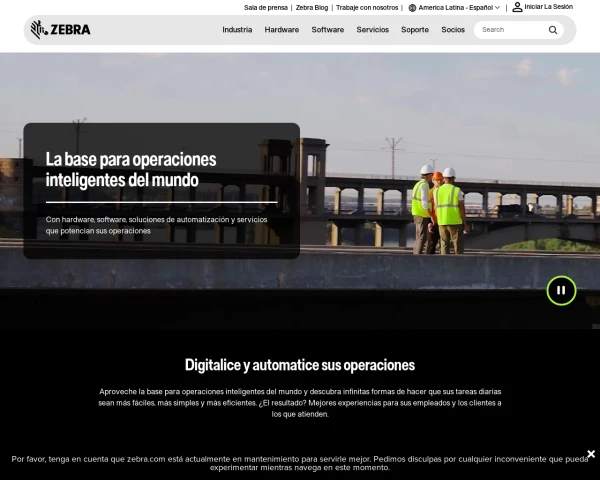Open the Hardware menu
The width and height of the screenshot is (600, 480).
pos(282,30)
